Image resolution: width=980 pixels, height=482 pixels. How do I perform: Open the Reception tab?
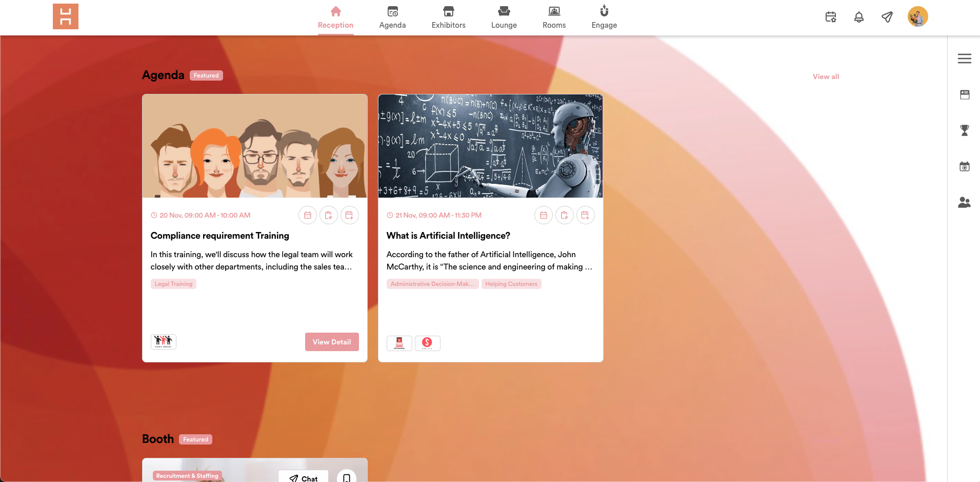click(x=335, y=18)
